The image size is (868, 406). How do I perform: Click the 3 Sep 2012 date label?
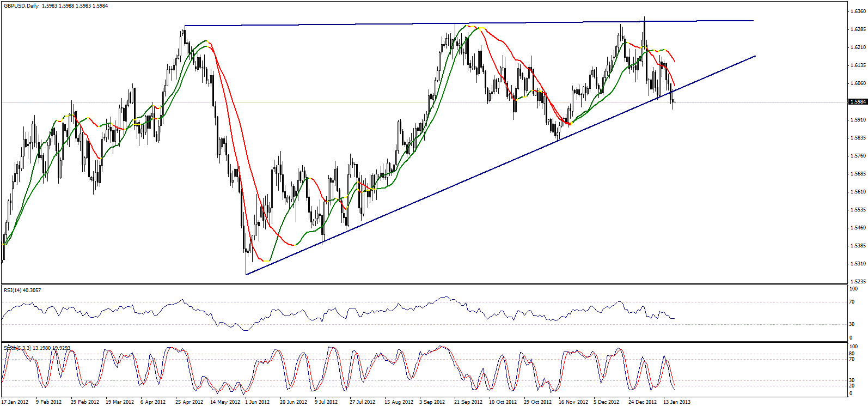[x=432, y=402]
